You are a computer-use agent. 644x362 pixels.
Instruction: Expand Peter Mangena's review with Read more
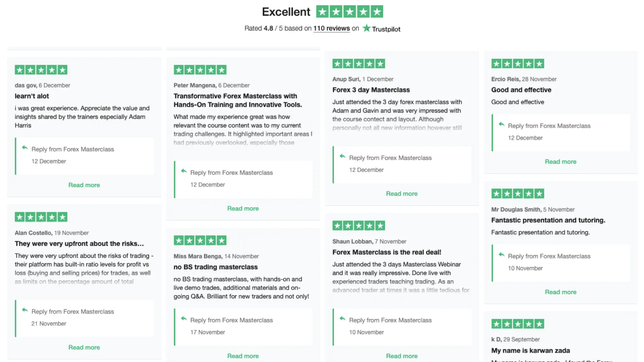pos(243,208)
